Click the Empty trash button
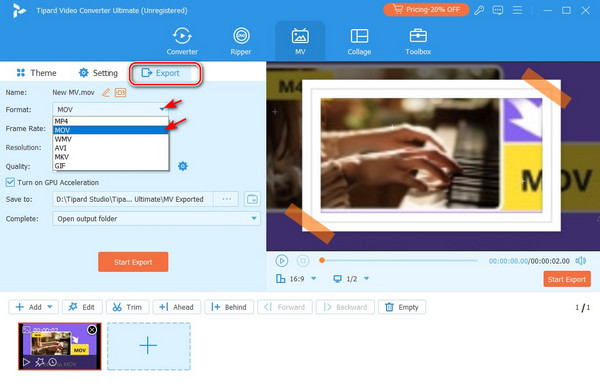600x389 pixels. point(402,307)
